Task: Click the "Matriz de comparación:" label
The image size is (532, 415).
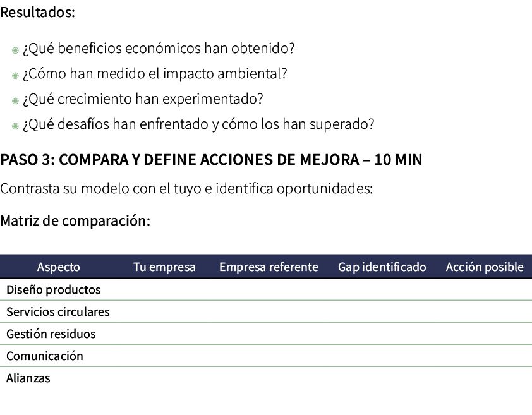Action: (x=75, y=221)
